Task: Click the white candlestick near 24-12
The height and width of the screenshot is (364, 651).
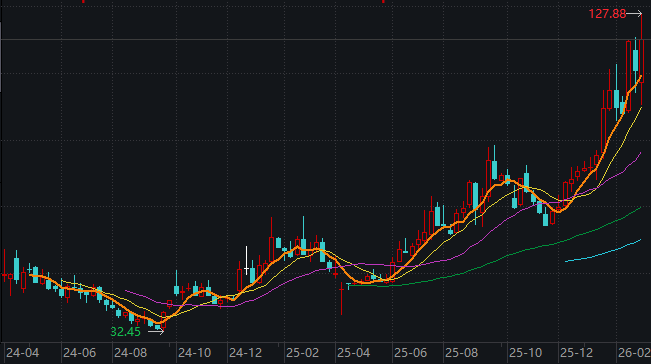Action: pyautogui.click(x=246, y=261)
